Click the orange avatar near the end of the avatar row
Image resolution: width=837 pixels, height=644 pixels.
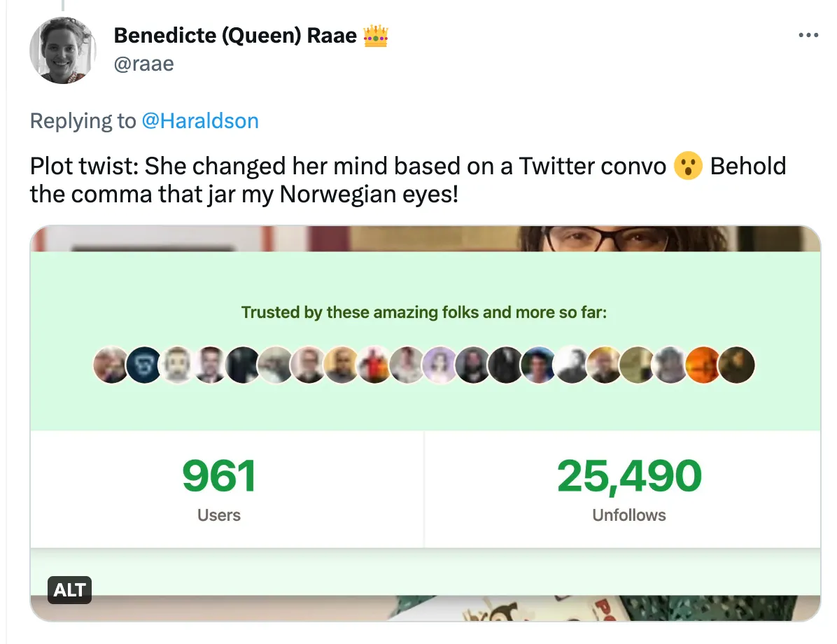point(704,365)
